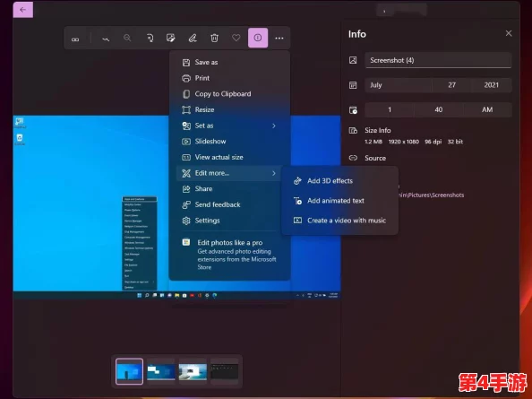Select Print in the menu

coord(229,78)
